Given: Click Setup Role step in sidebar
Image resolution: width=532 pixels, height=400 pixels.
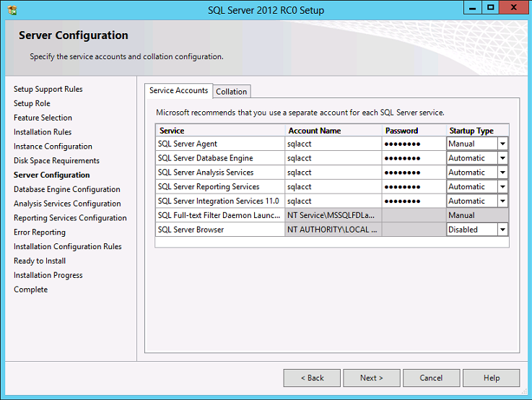Looking at the screenshot, I should coord(32,103).
